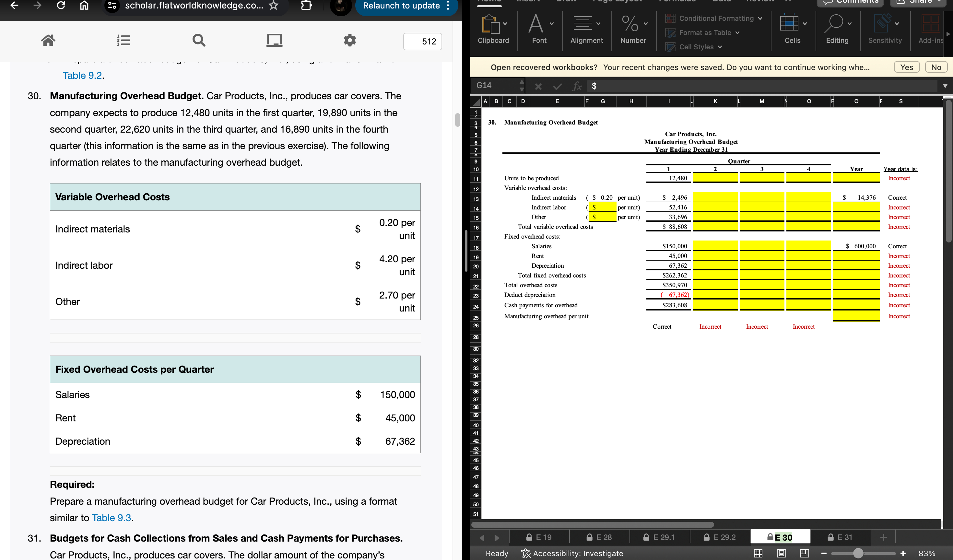The width and height of the screenshot is (953, 560).
Task: Open the Number format group
Action: tap(633, 29)
